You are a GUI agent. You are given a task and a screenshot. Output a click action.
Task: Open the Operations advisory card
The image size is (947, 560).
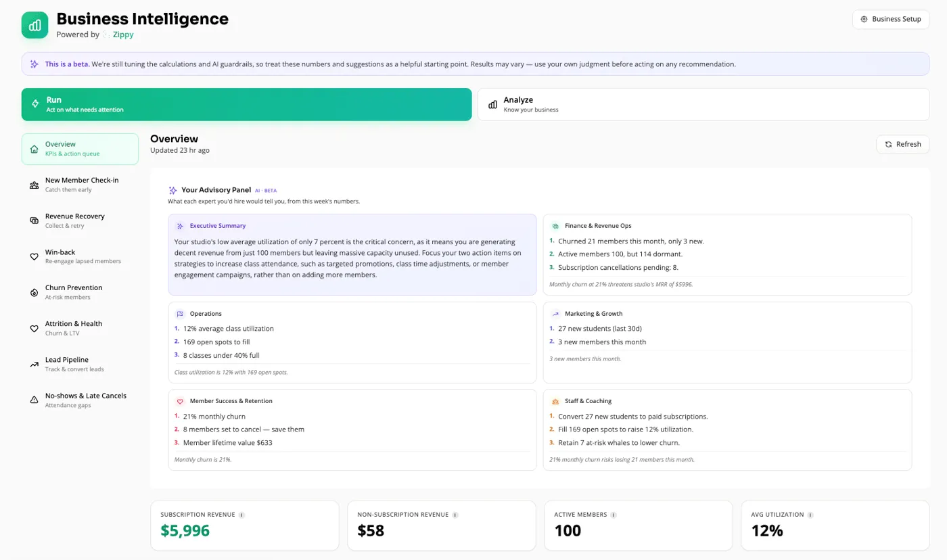click(352, 342)
